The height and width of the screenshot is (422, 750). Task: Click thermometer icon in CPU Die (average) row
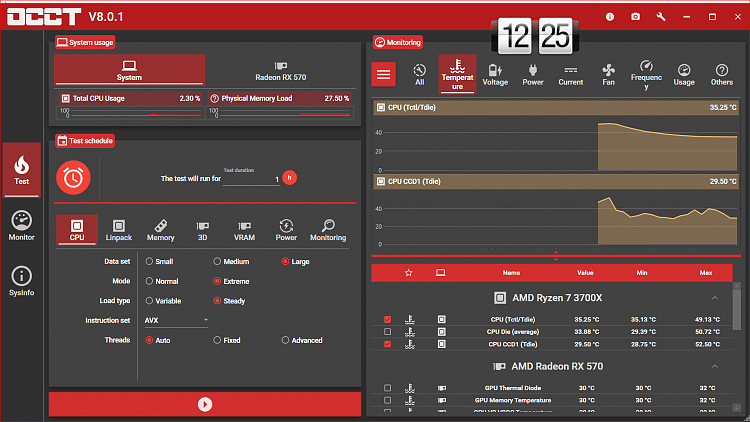[x=410, y=332]
